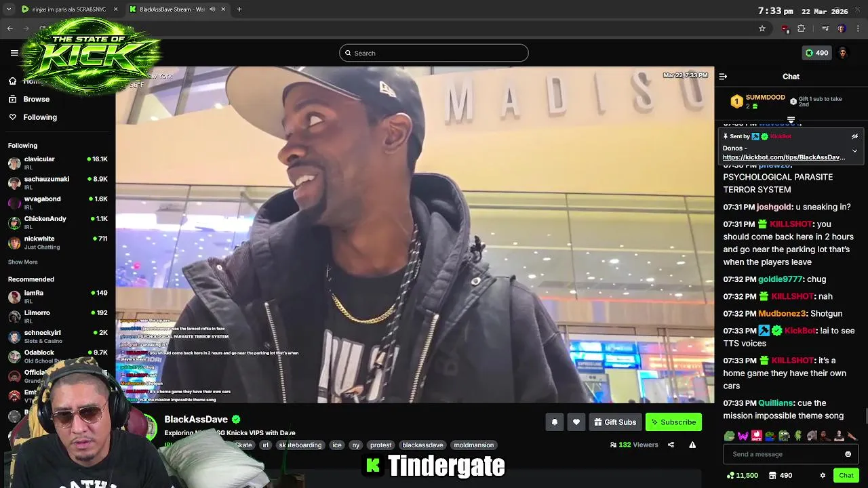Report the stream with warning icon

click(x=692, y=445)
